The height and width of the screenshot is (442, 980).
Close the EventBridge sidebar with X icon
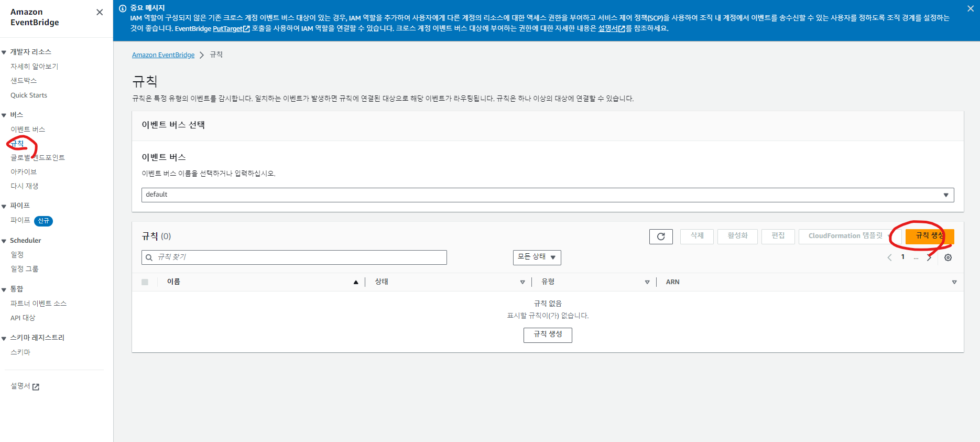click(x=100, y=12)
